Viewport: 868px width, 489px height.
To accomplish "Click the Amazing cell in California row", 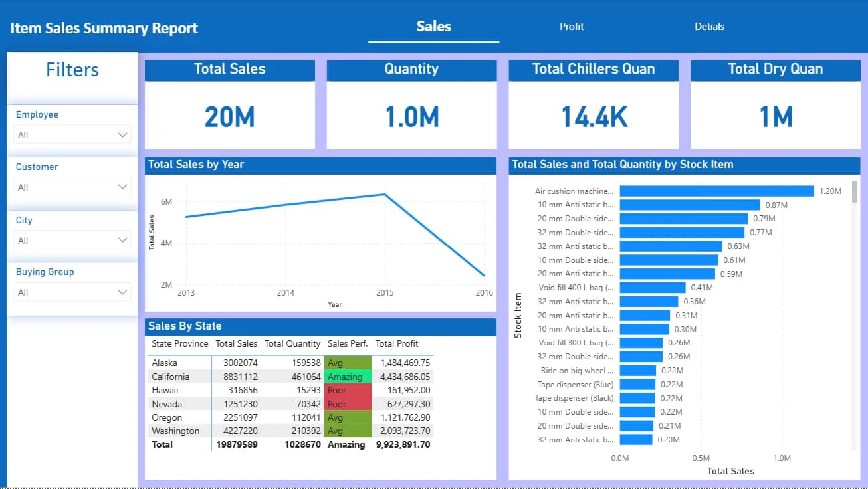I will coord(348,377).
